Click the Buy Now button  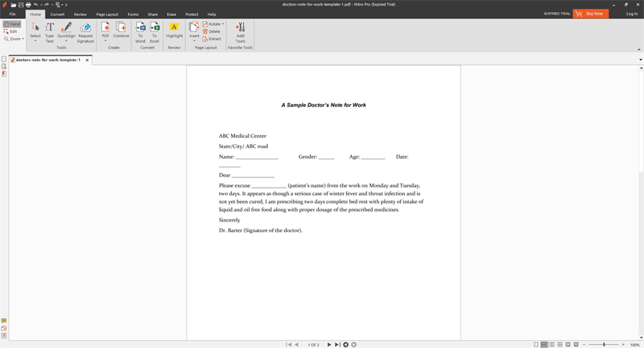[x=591, y=14]
